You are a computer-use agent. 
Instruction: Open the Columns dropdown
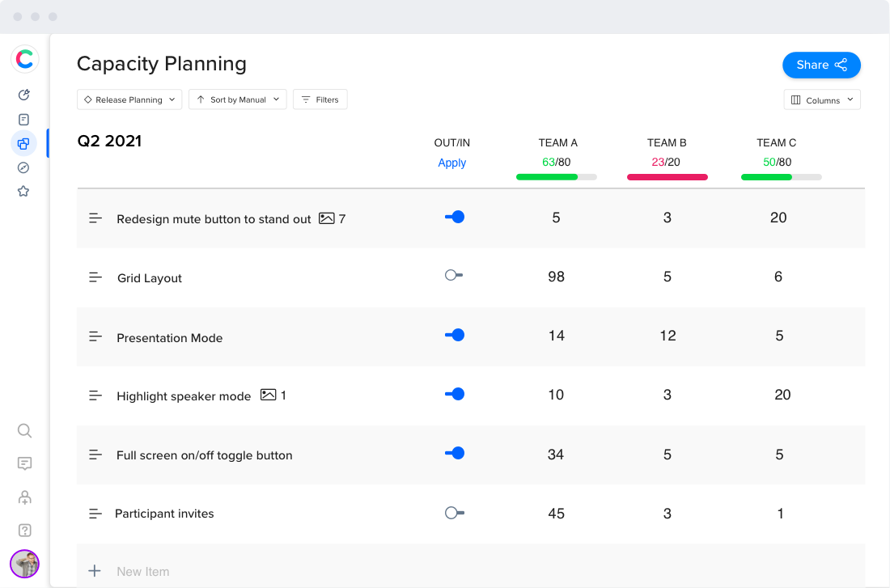(822, 99)
